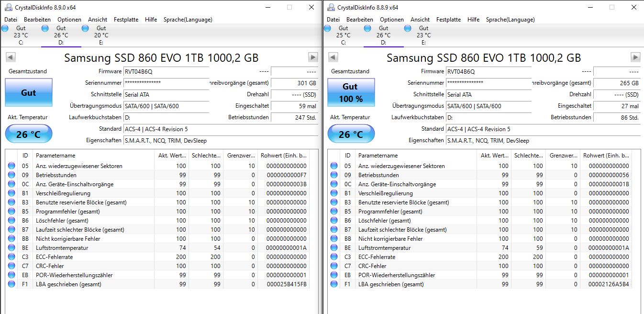Open Hilfe menu in left 8.9.0 window

point(151,20)
